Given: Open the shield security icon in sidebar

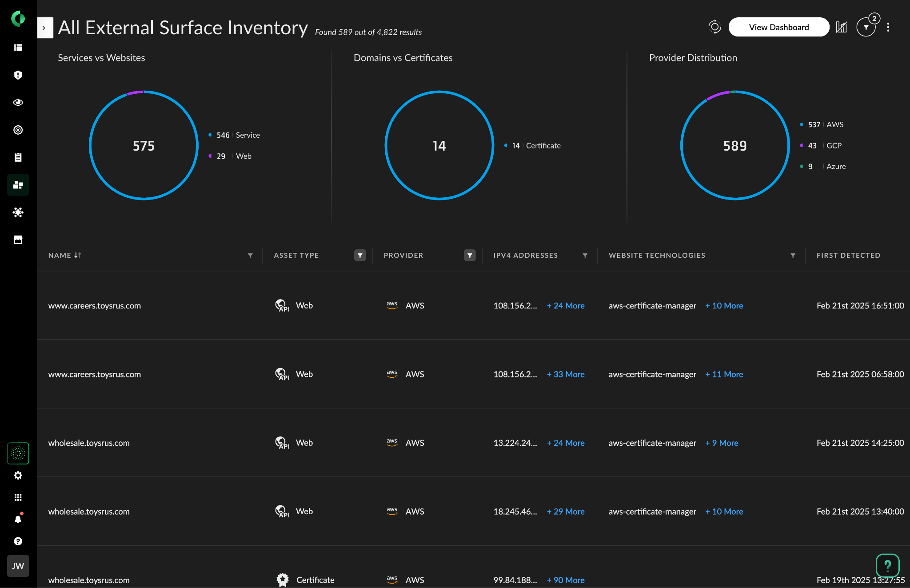Looking at the screenshot, I should 18,75.
